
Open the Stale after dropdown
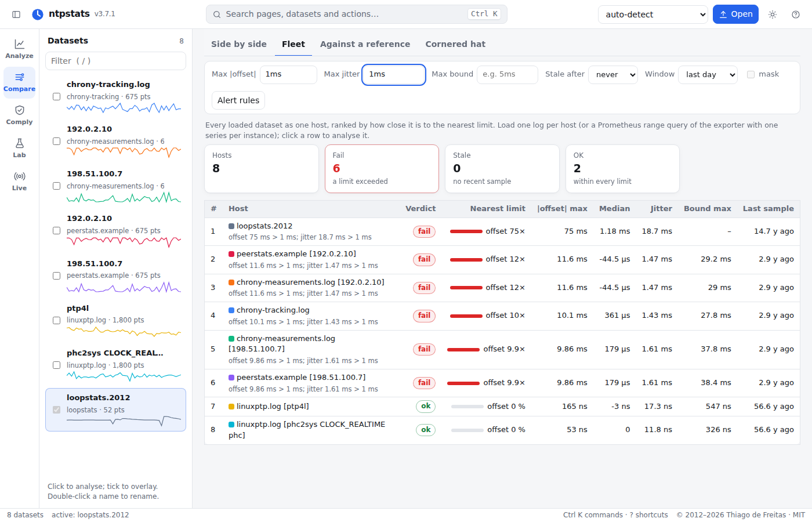pyautogui.click(x=613, y=75)
